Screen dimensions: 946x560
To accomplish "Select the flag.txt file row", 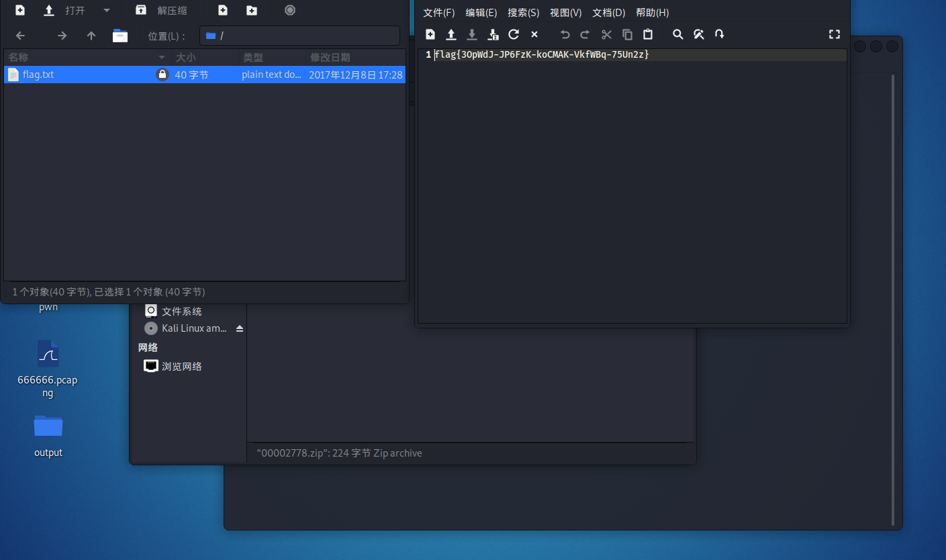I will (x=205, y=75).
